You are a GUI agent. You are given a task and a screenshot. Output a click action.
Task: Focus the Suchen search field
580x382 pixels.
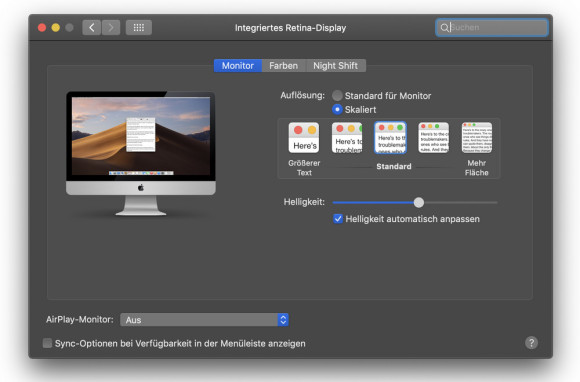point(492,27)
